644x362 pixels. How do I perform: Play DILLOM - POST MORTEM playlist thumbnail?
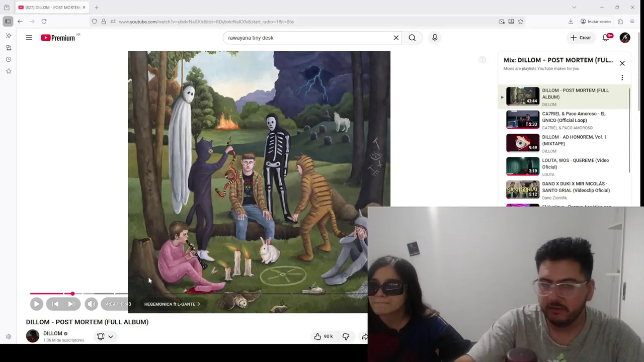point(523,96)
